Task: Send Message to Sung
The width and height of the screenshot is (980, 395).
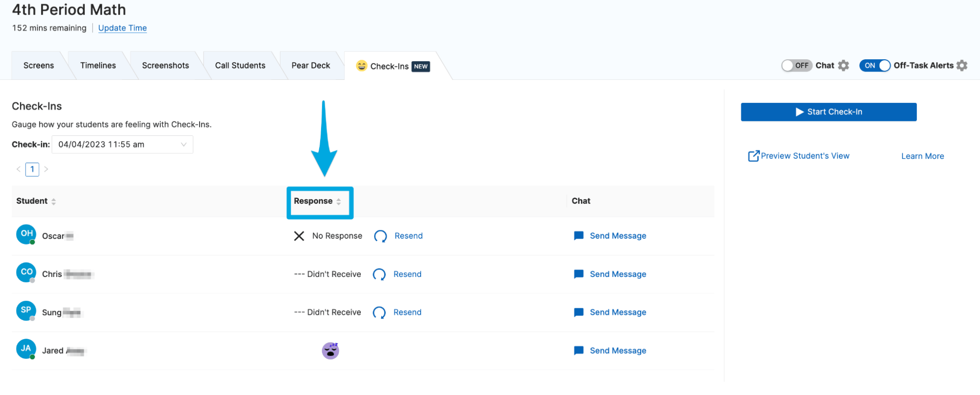Action: click(x=618, y=312)
